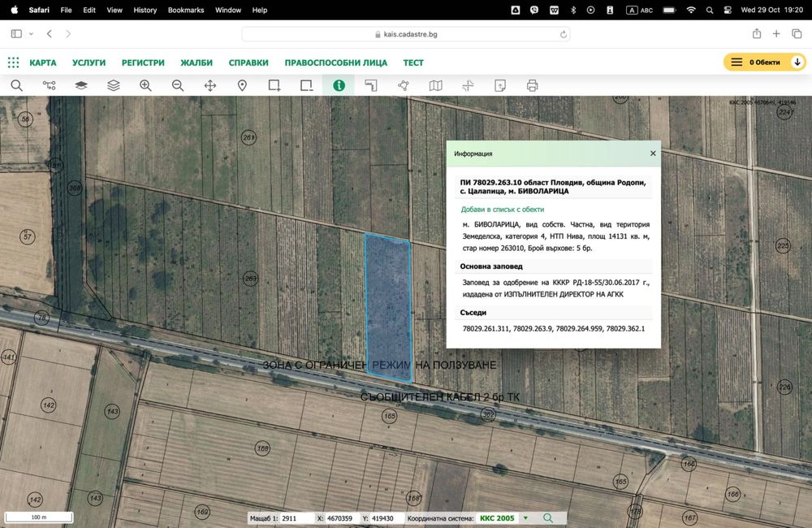Expand Safari sidebar options chevron
This screenshot has height=528, width=812.
pos(31,33)
